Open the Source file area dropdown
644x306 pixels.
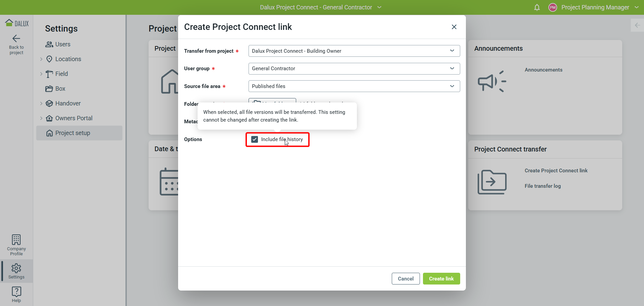pos(354,86)
